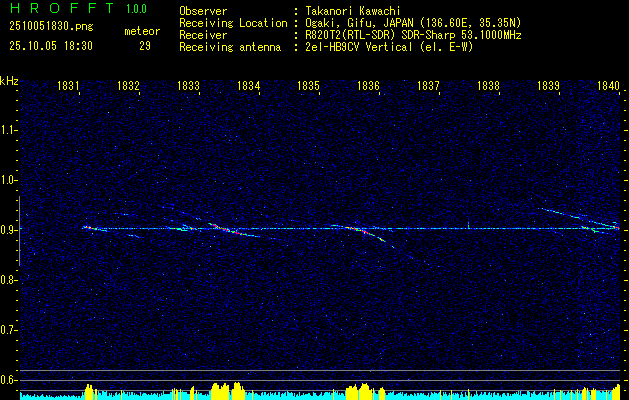Select observer name Takanori Kawachi
629x400 pixels.
pyautogui.click(x=353, y=11)
